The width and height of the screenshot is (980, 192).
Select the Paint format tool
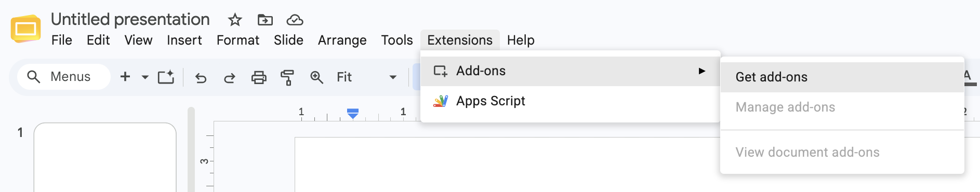pyautogui.click(x=287, y=78)
